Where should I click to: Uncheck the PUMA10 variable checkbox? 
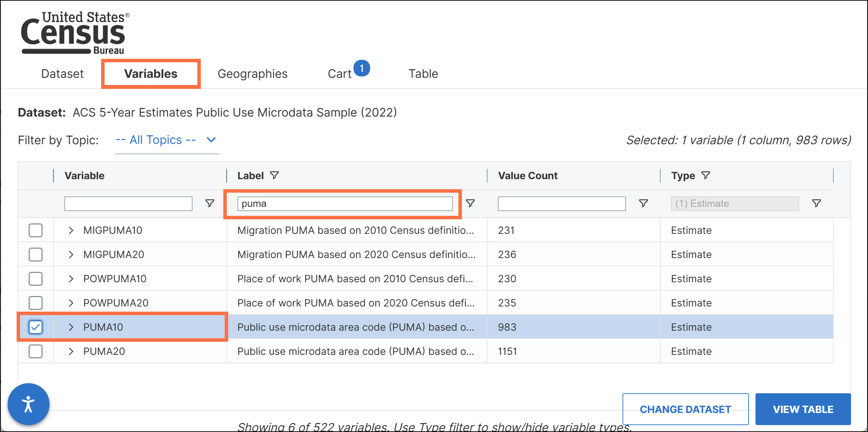click(36, 327)
